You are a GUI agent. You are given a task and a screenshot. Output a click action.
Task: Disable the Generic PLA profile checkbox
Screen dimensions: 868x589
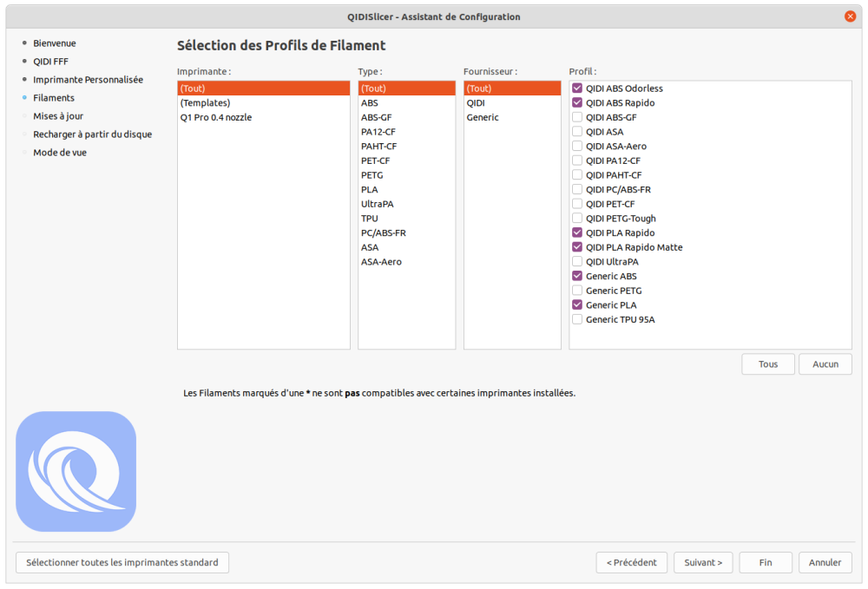(577, 304)
